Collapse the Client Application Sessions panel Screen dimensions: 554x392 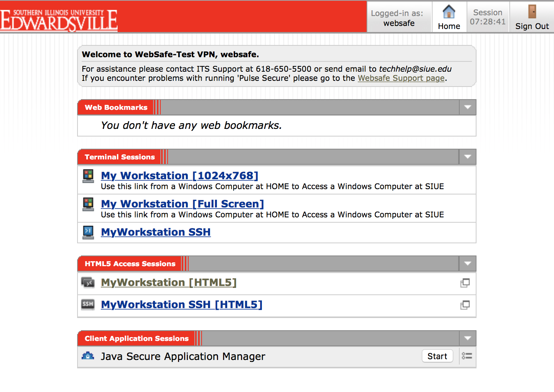(x=467, y=339)
